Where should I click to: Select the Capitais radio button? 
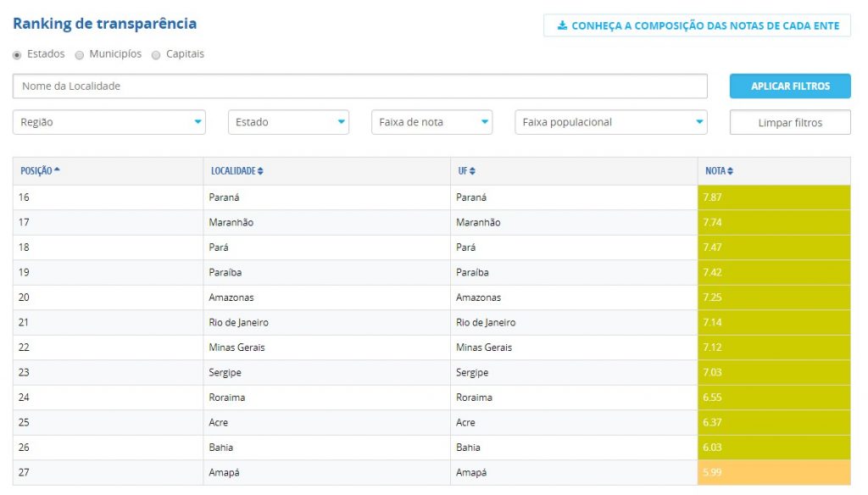pyautogui.click(x=156, y=55)
